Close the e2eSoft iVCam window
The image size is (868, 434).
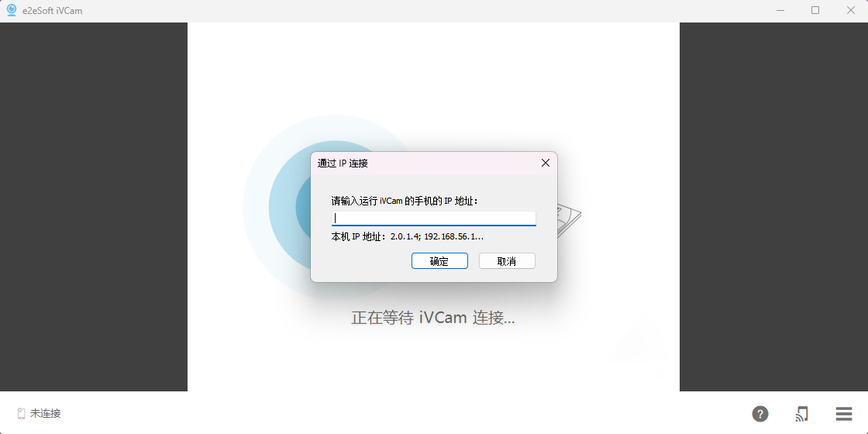[850, 11]
